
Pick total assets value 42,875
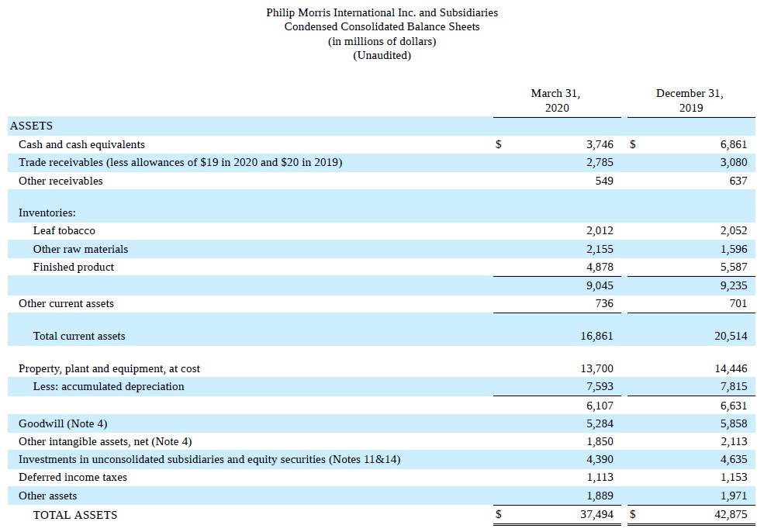pyautogui.click(x=731, y=515)
